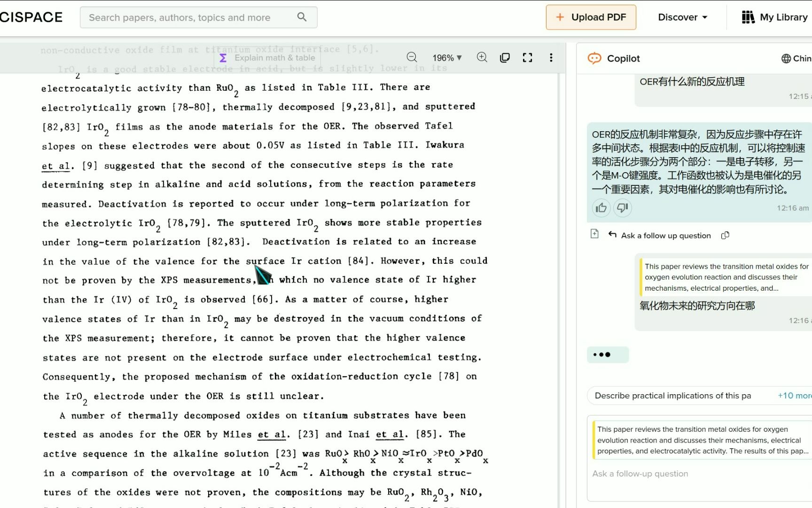Click the search magnifier icon
This screenshot has height=508, width=812.
[302, 17]
